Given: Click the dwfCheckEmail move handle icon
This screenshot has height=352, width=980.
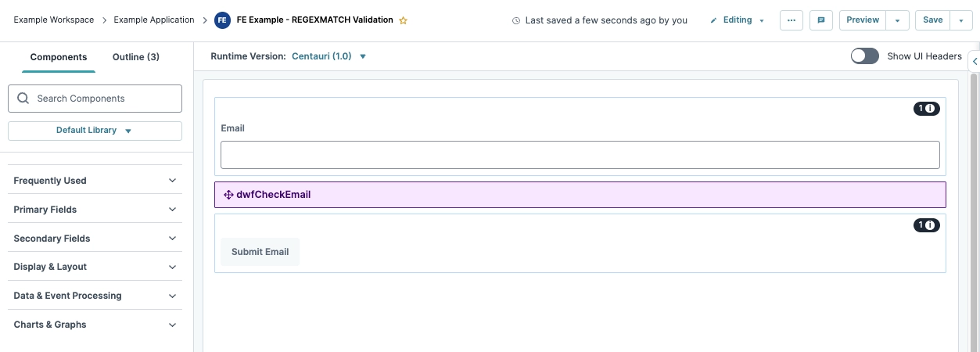Looking at the screenshot, I should pyautogui.click(x=228, y=195).
